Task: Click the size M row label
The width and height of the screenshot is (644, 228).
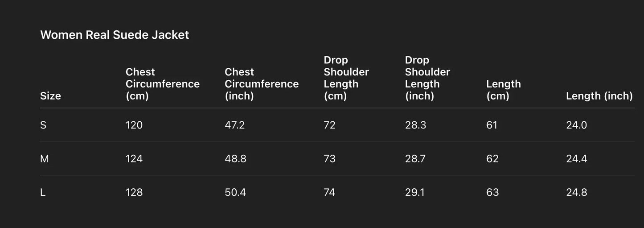Action: click(45, 158)
